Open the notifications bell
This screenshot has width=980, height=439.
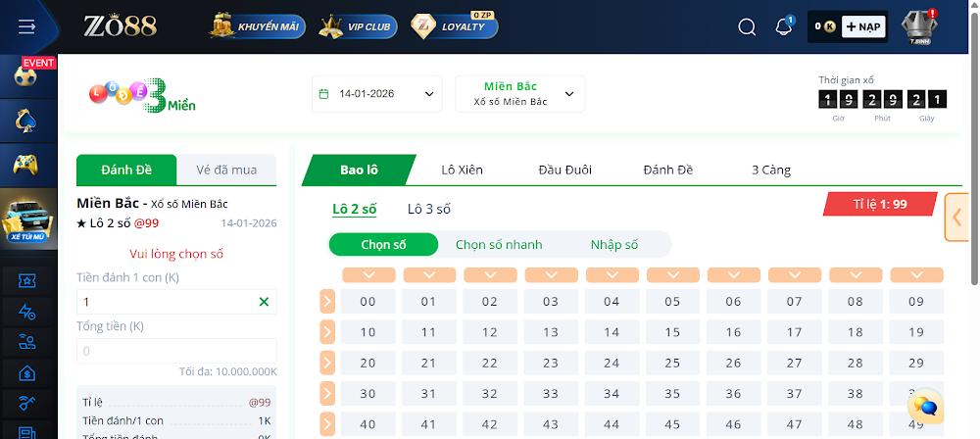coord(784,26)
